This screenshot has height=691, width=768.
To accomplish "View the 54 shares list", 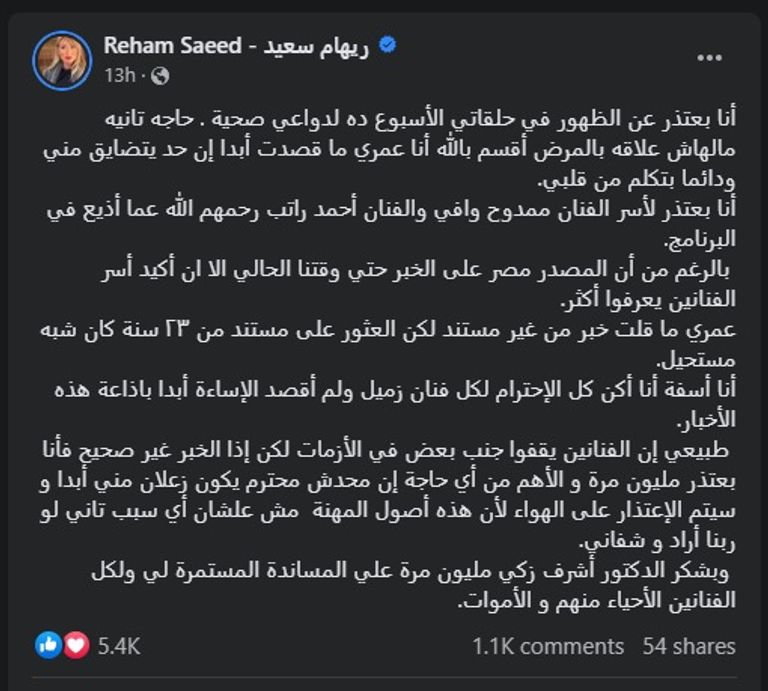I will pos(690,646).
